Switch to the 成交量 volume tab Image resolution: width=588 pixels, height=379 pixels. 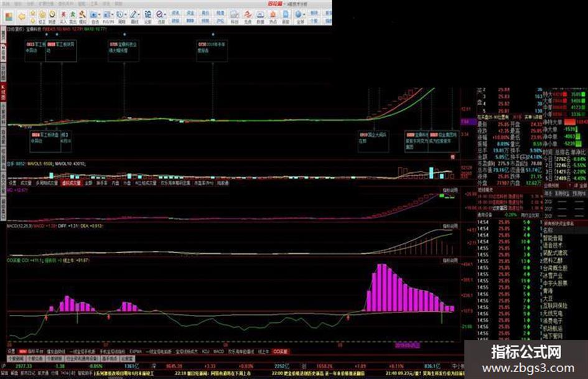click(x=26, y=183)
